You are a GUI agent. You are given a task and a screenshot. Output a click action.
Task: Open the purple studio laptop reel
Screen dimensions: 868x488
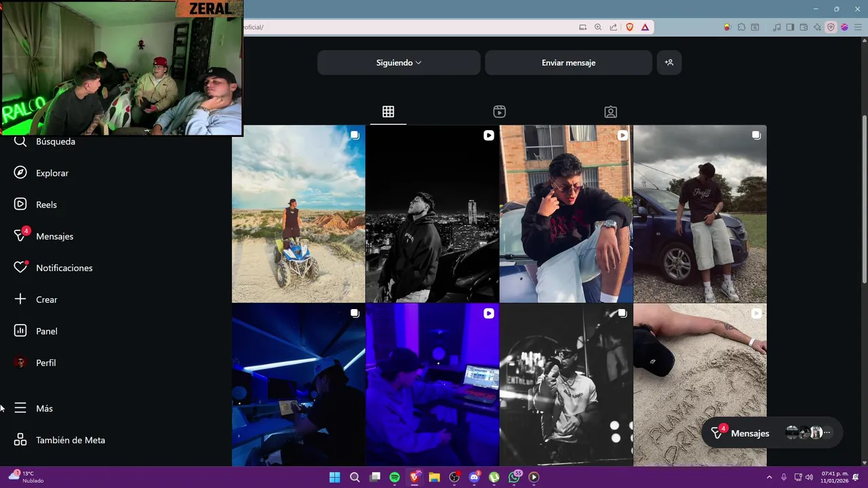(x=432, y=384)
